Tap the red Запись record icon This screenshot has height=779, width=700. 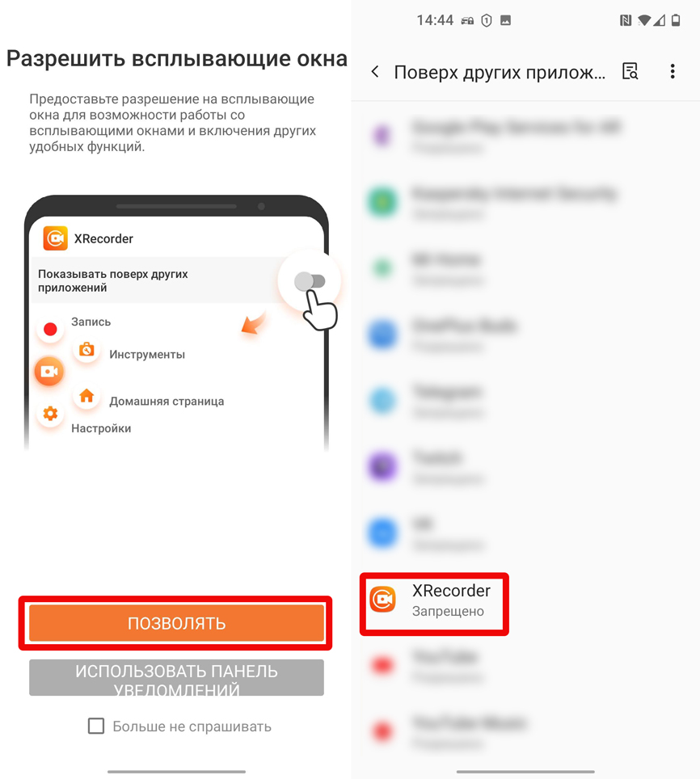[x=50, y=329]
